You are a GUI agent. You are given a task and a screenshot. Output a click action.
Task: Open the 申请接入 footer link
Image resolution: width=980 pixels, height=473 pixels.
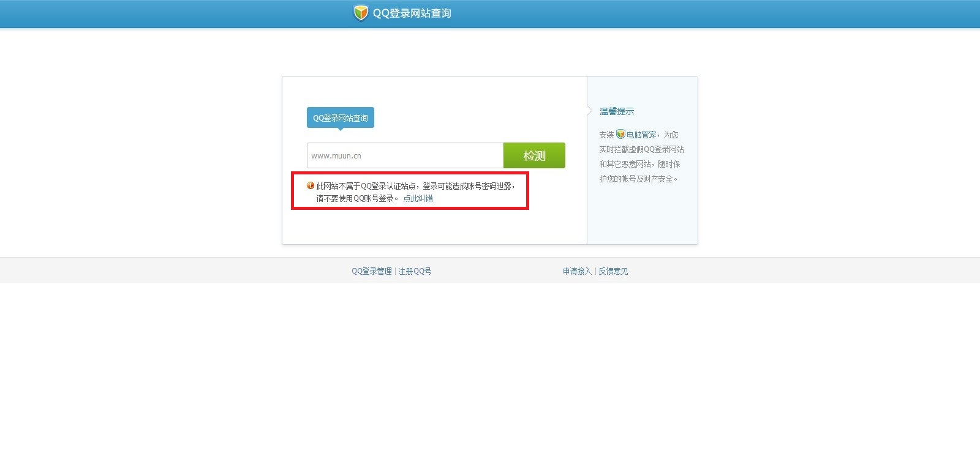pos(577,271)
